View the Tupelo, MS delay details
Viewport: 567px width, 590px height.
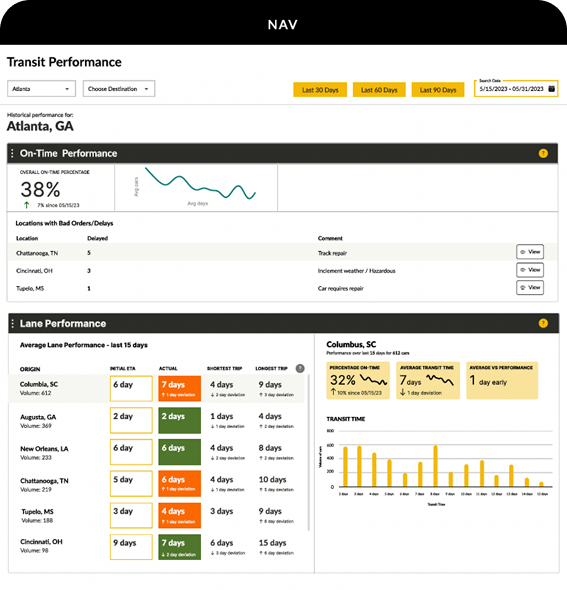pyautogui.click(x=530, y=287)
